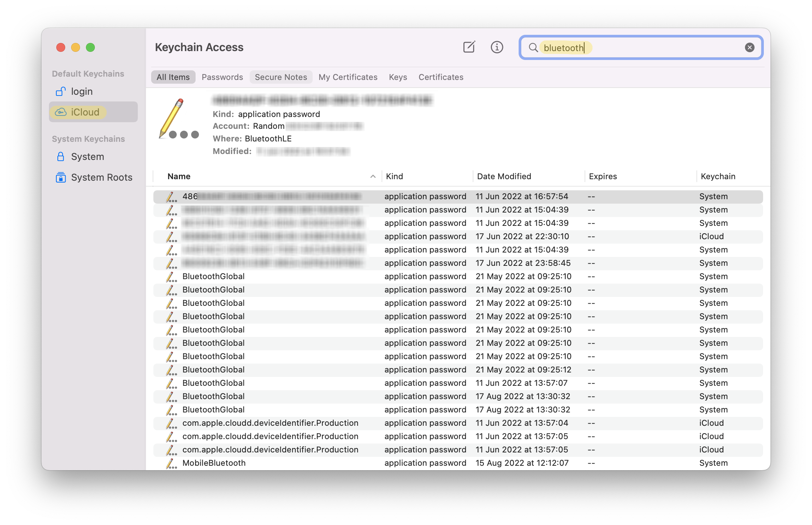Viewport: 812px width, 525px height.
Task: Select the com.apple.cloudd.deviceIdentifier.Production entry
Action: point(270,423)
